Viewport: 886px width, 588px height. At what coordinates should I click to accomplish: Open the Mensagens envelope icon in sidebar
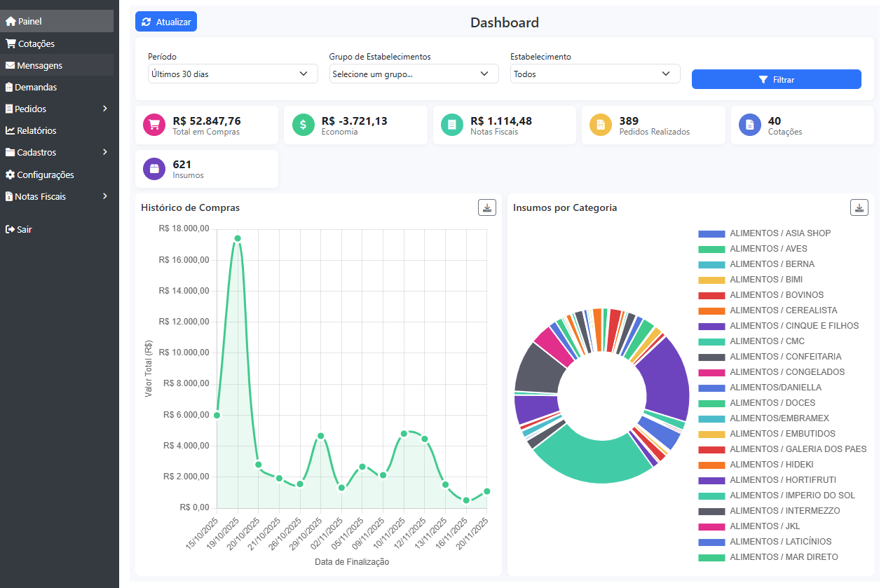[x=12, y=65]
